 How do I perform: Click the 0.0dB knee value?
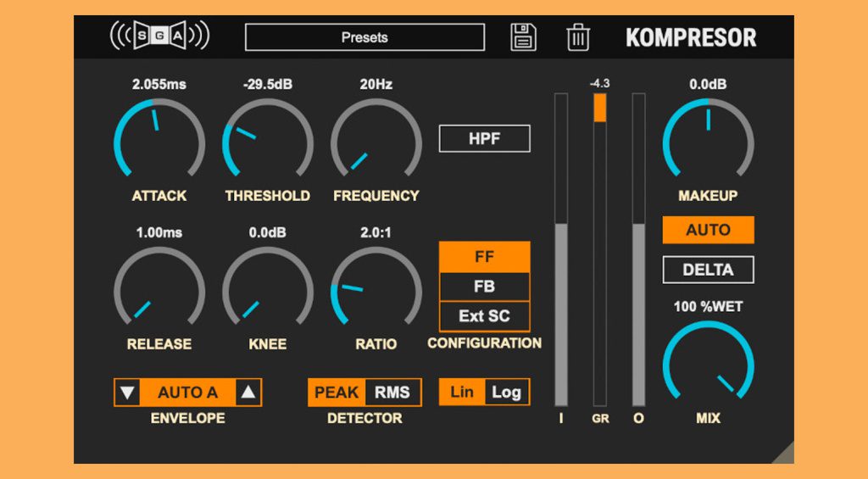click(x=268, y=232)
